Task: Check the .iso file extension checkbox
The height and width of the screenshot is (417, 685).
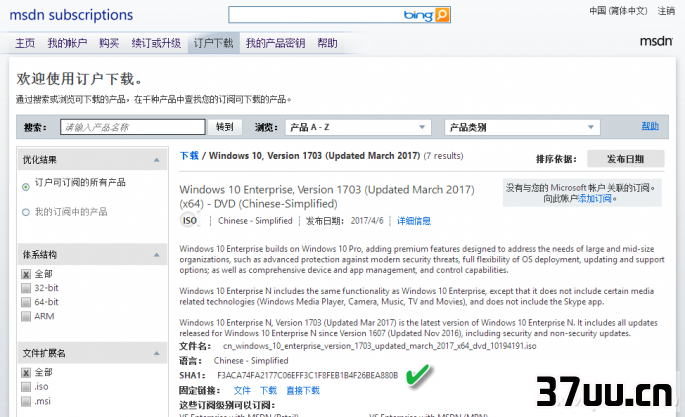Action: tap(26, 387)
